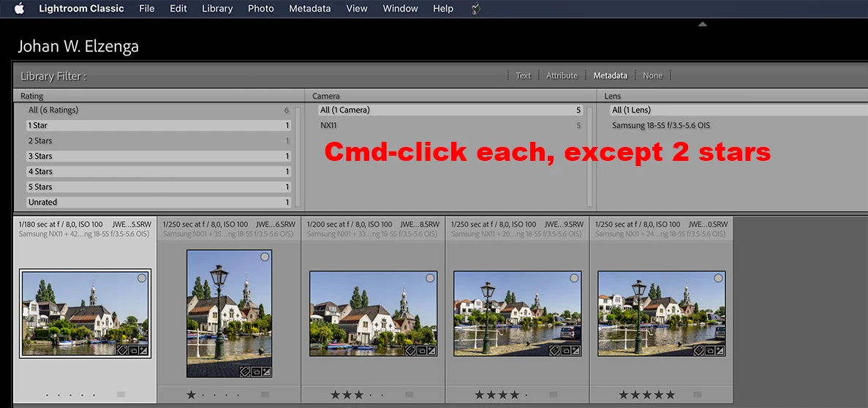Click the color label box under JWE...5.SRW
This screenshot has height=408, width=868.
121,395
